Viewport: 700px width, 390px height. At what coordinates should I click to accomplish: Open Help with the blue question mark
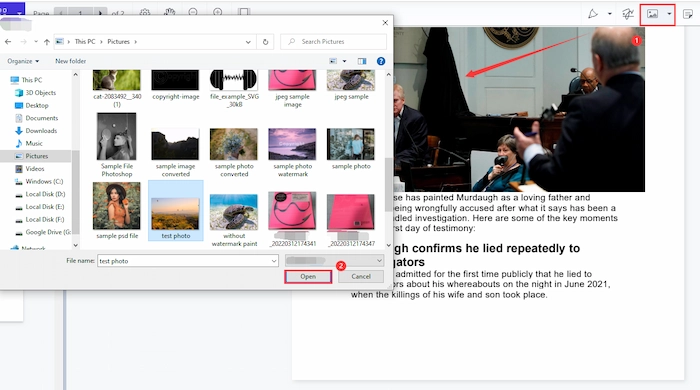click(x=381, y=61)
